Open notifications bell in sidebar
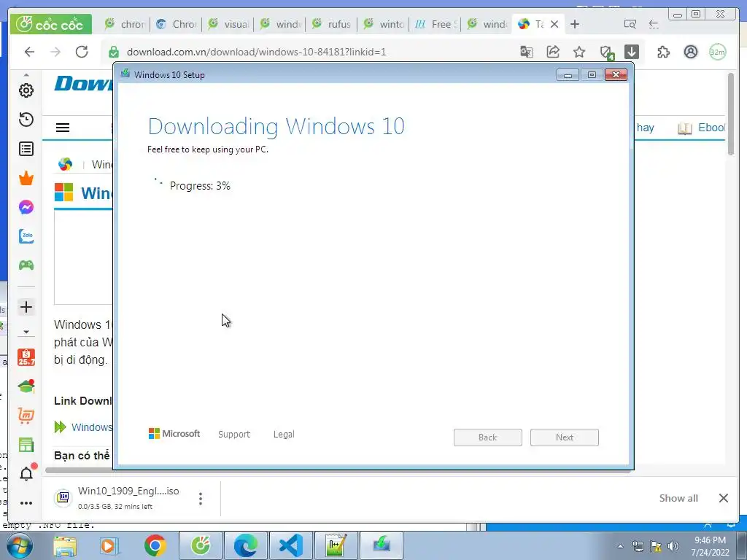Image resolution: width=747 pixels, height=560 pixels. [x=26, y=473]
